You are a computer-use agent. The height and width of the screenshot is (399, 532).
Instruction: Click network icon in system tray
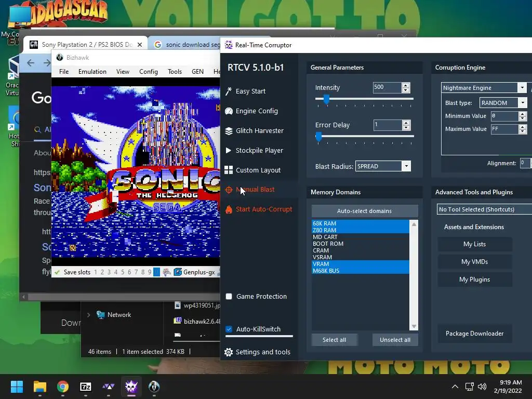[x=470, y=387]
